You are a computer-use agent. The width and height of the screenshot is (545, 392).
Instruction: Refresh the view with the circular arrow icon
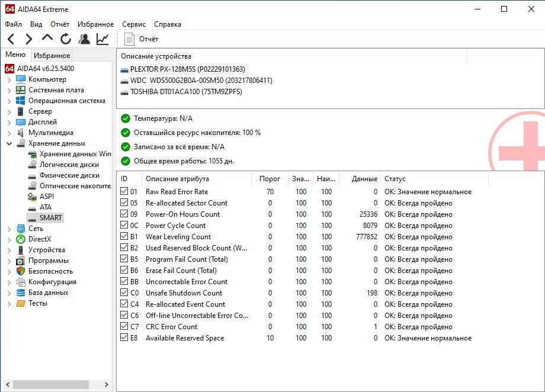point(65,39)
